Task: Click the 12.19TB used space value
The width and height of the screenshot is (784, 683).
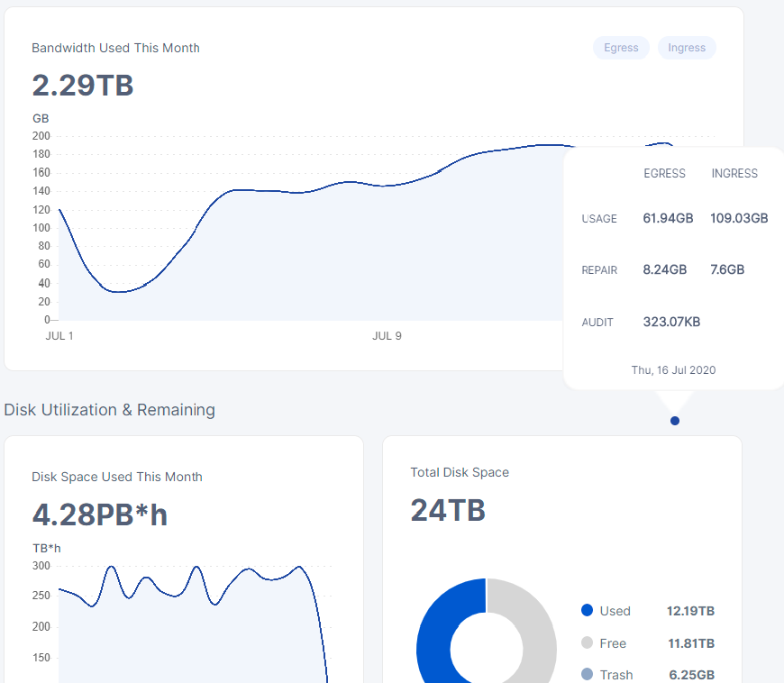Action: click(690, 611)
